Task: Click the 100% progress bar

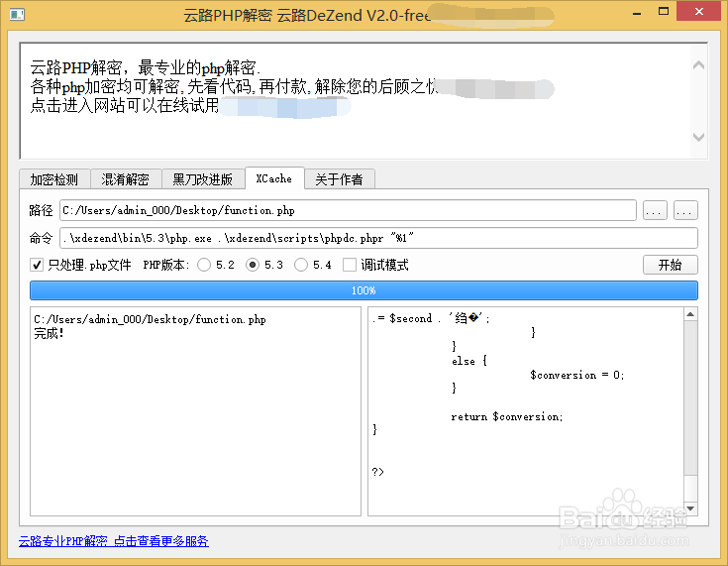Action: tap(364, 290)
